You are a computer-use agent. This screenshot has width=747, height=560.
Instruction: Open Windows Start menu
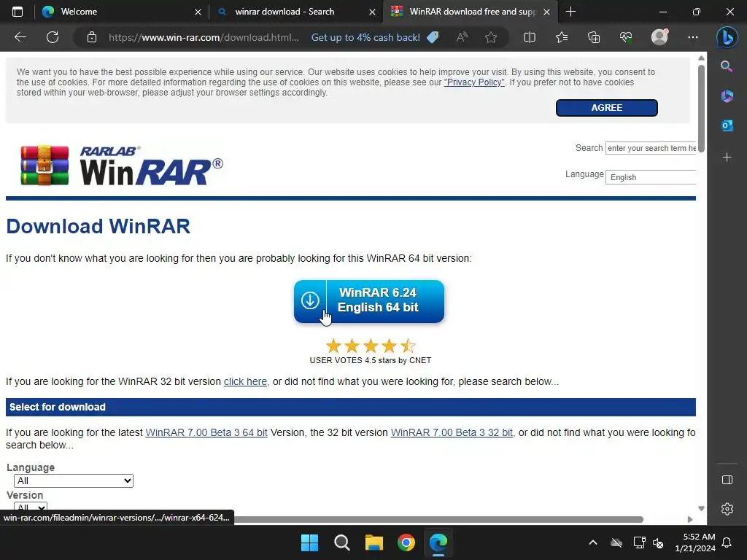309,542
